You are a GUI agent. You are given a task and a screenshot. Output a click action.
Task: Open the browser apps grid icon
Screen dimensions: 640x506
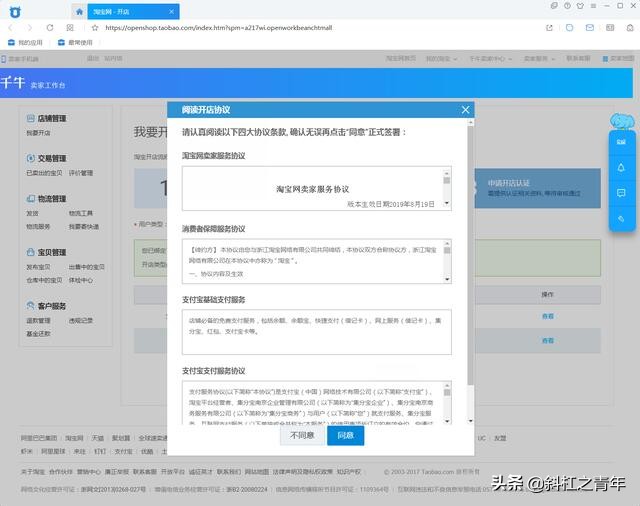[x=70, y=28]
